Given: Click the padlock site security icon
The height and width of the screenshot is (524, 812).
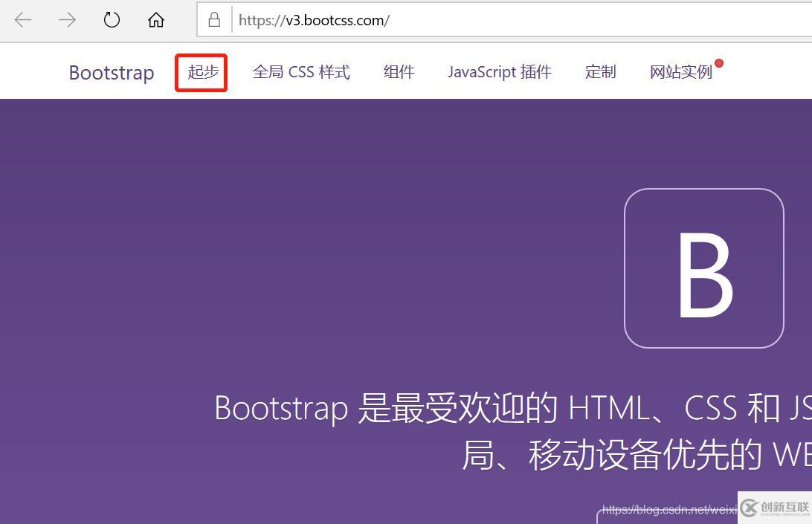Looking at the screenshot, I should tap(214, 20).
